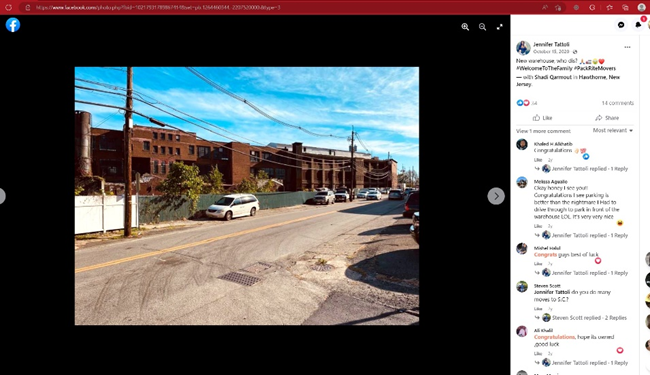Click Steven Scott's comment avatar

(x=522, y=286)
